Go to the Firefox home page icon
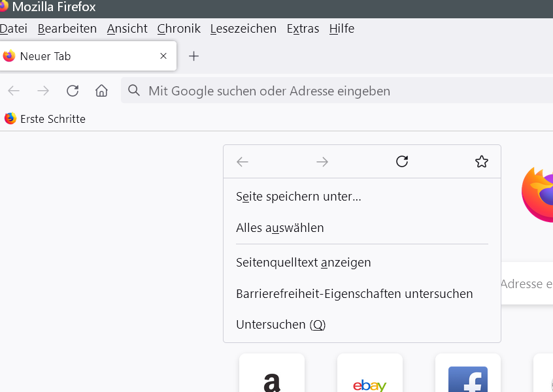The width and height of the screenshot is (553, 392). (101, 91)
